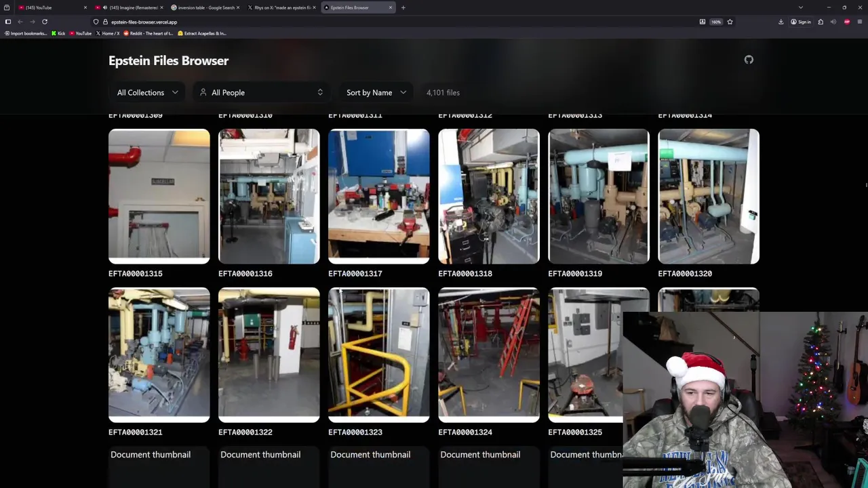This screenshot has height=488, width=868.
Task: Click the All People up-down chevrons
Action: click(320, 92)
